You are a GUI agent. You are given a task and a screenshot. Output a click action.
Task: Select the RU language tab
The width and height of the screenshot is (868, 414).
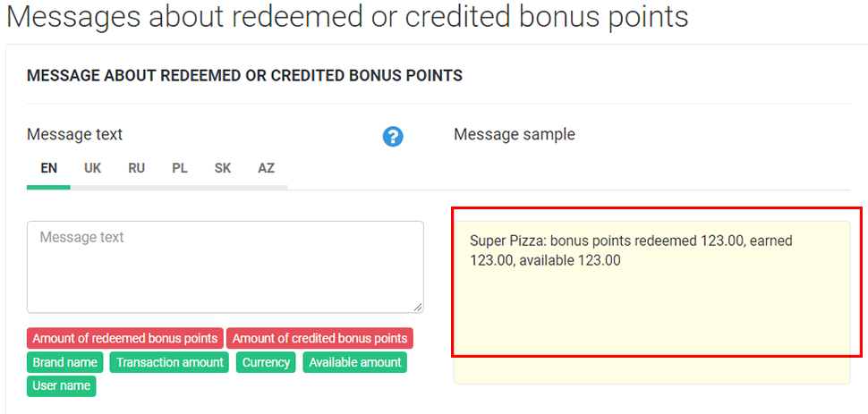(x=136, y=168)
